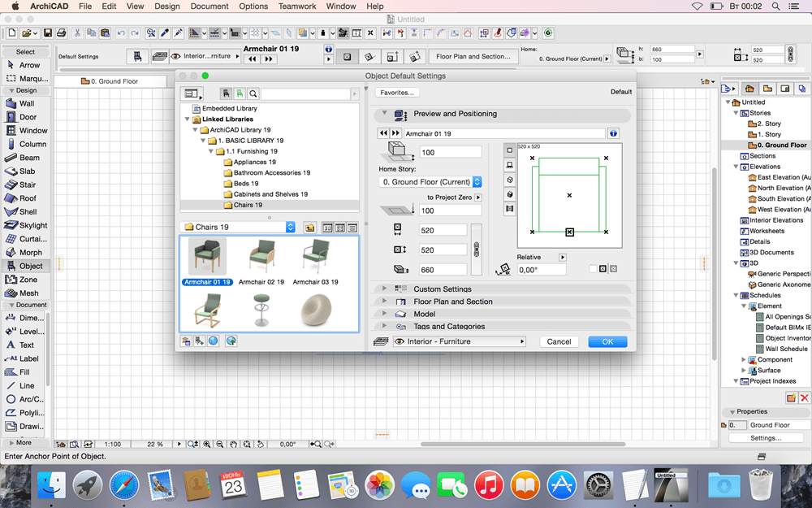Click the Favorites... button
The height and width of the screenshot is (508, 812).
(397, 93)
